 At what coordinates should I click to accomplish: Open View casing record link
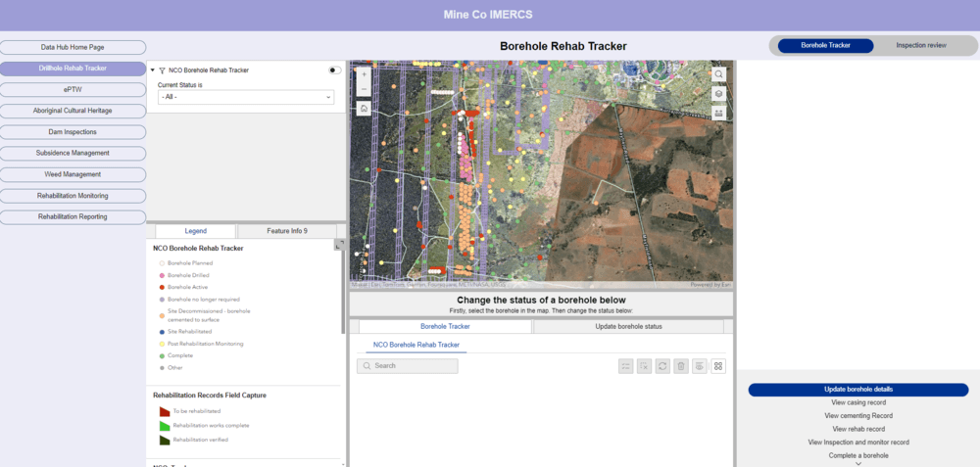coord(858,402)
